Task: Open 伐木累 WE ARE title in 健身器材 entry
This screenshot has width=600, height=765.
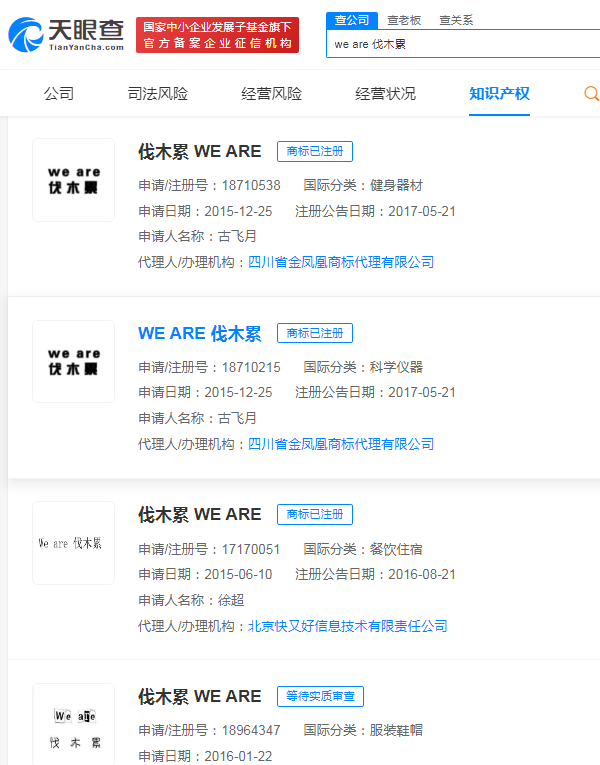Action: click(x=200, y=151)
